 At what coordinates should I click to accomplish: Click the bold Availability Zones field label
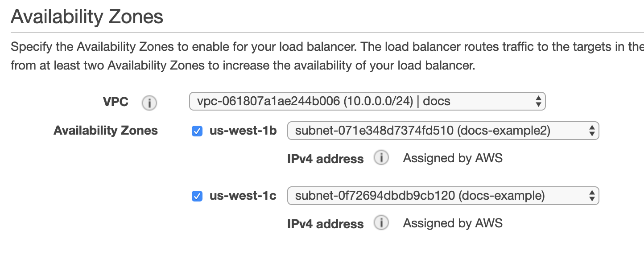[x=106, y=131]
